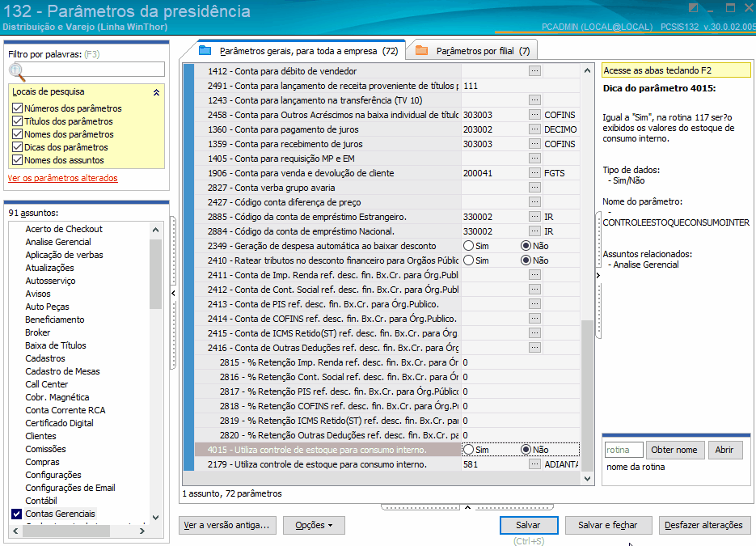Click the rotina input field
This screenshot has height=546, width=756.
[624, 450]
